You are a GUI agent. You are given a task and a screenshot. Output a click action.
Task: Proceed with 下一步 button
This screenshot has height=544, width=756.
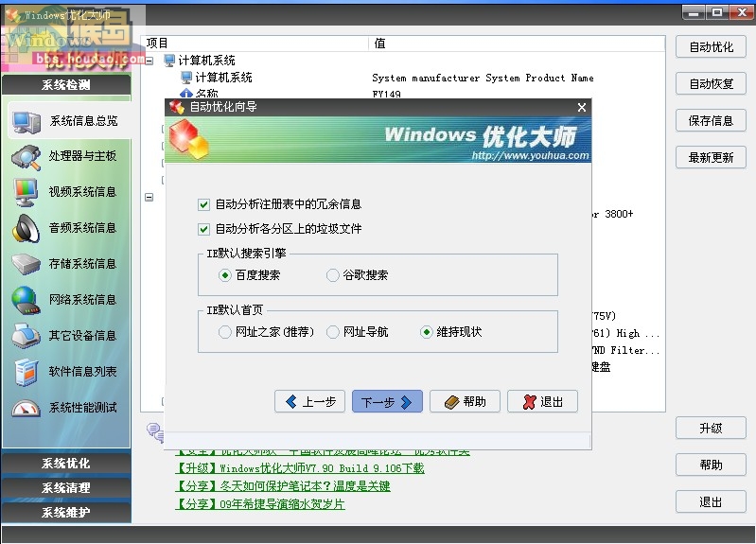click(x=387, y=402)
